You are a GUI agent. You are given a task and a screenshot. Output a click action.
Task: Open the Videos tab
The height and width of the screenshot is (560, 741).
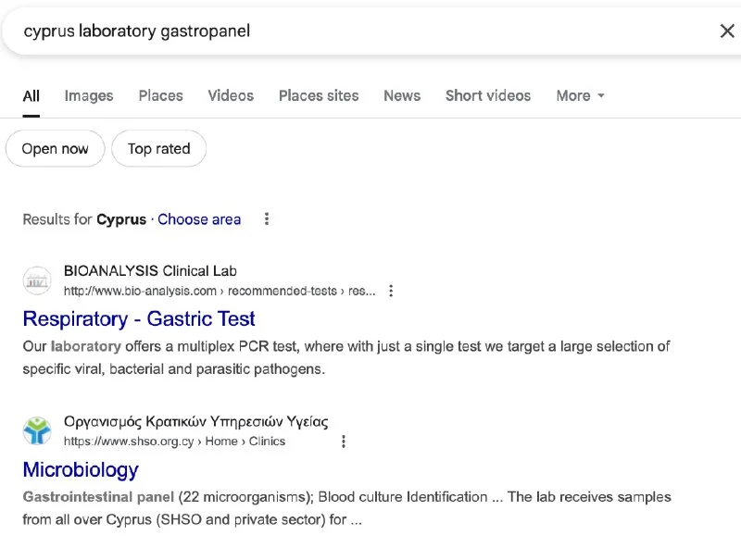pos(231,95)
